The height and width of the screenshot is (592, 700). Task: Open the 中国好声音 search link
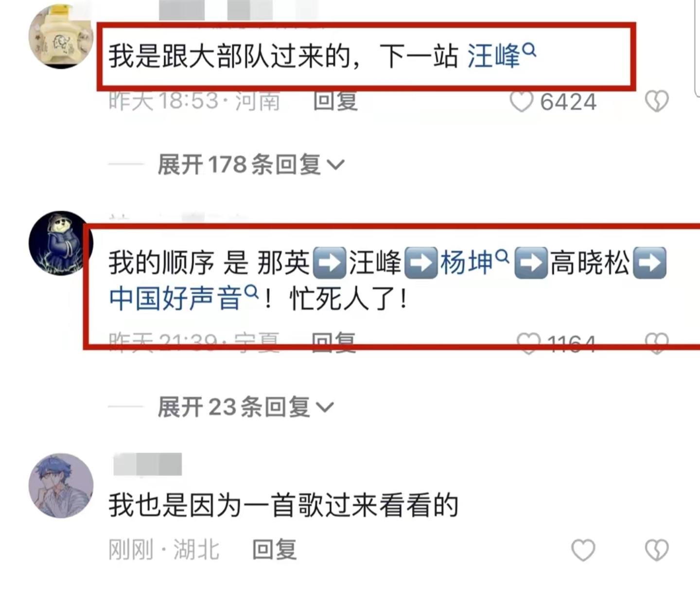click(176, 298)
